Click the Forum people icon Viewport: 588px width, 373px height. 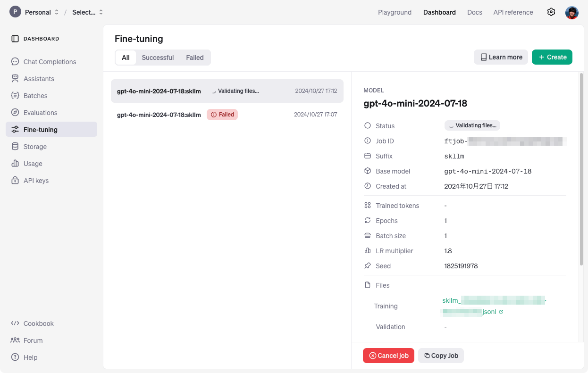(15, 340)
